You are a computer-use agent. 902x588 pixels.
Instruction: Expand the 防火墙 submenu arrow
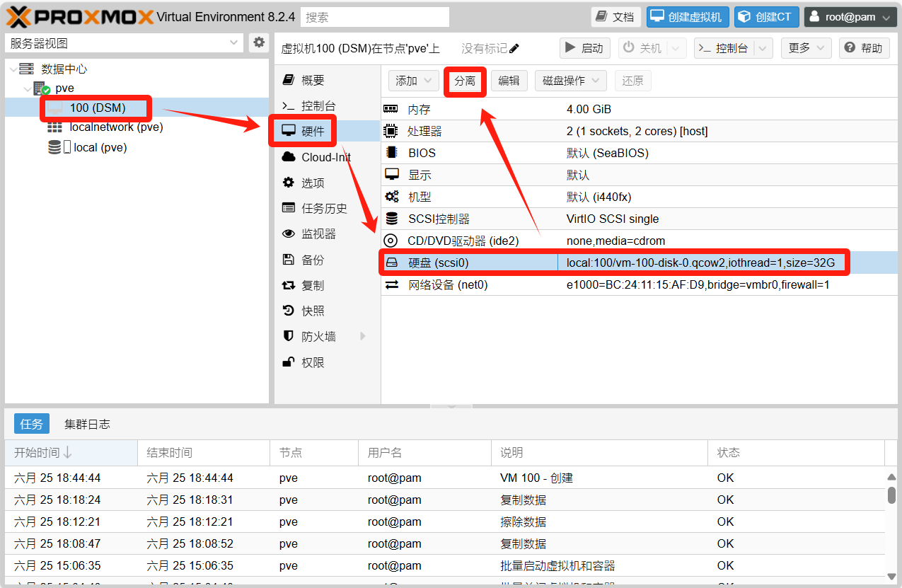363,336
